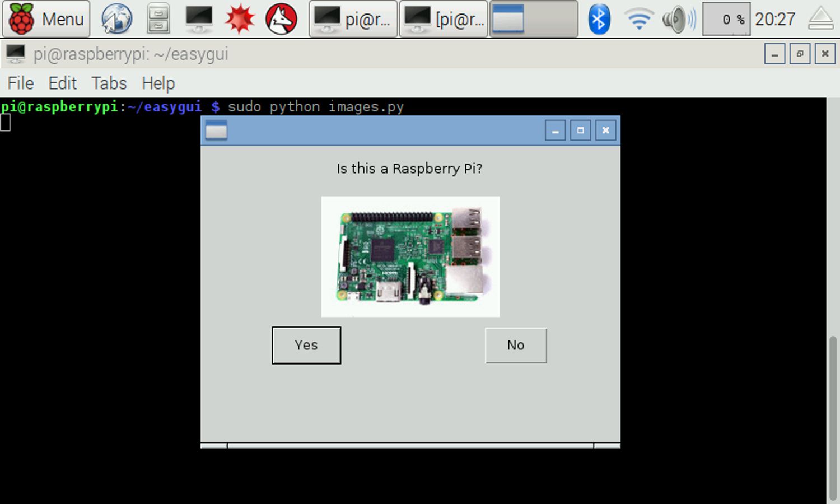
Task: Open Bluetooth tray icon
Action: click(x=599, y=19)
